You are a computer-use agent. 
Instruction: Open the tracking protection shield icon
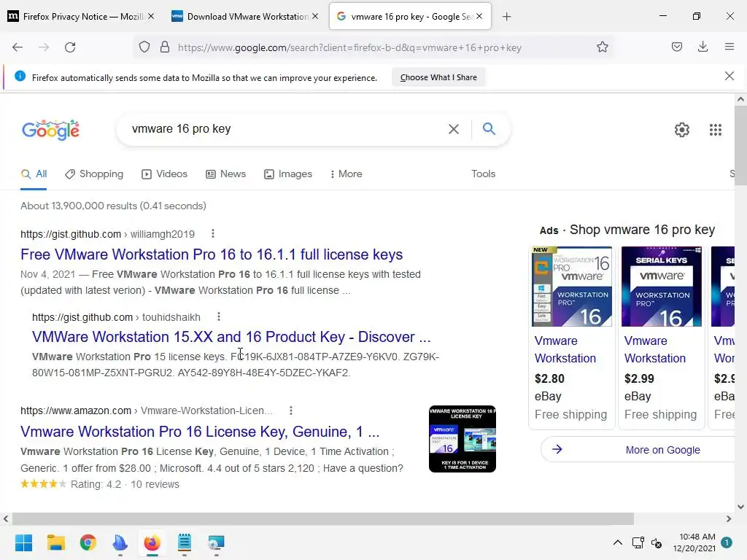pos(144,47)
